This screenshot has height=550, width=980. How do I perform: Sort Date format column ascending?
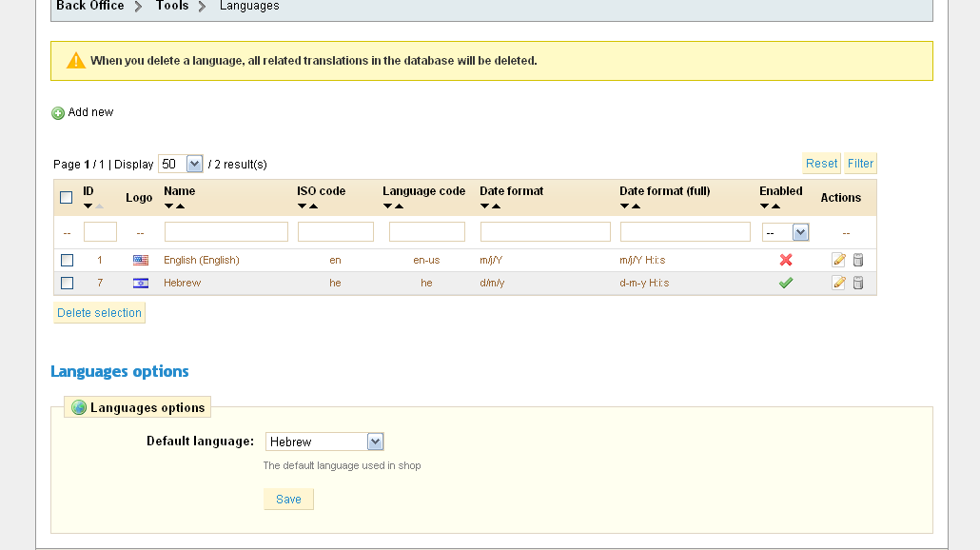coord(496,206)
